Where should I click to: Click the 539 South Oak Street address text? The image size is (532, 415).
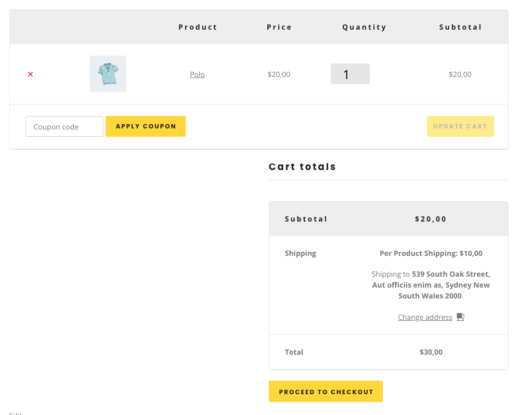coord(451,274)
